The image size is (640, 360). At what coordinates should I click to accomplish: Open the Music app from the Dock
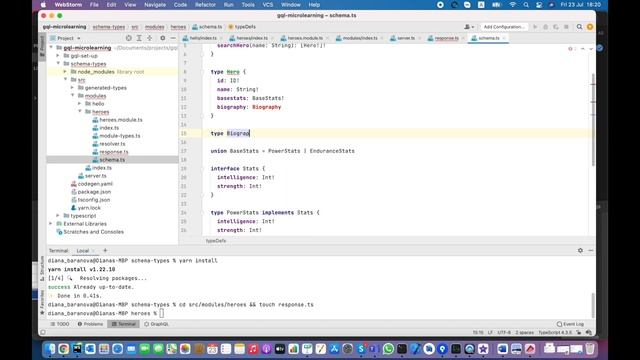point(253,349)
